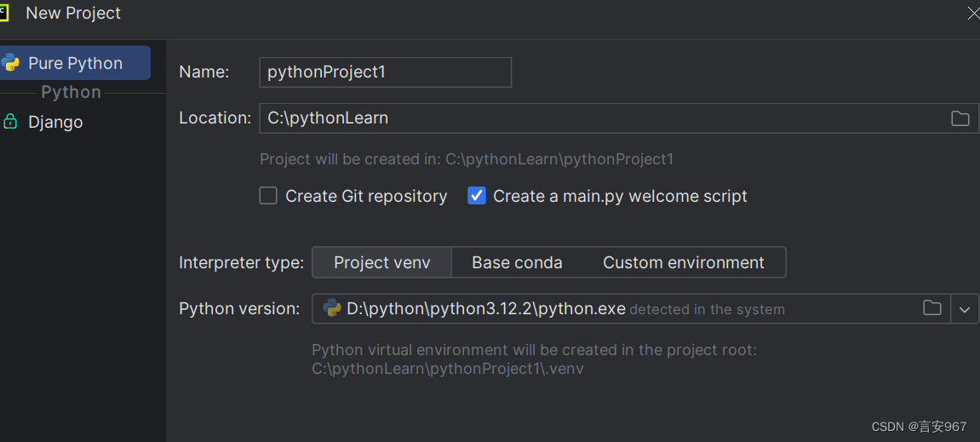This screenshot has height=442, width=980.
Task: Click the PyCharm logo icon in title bar
Action: 3,13
